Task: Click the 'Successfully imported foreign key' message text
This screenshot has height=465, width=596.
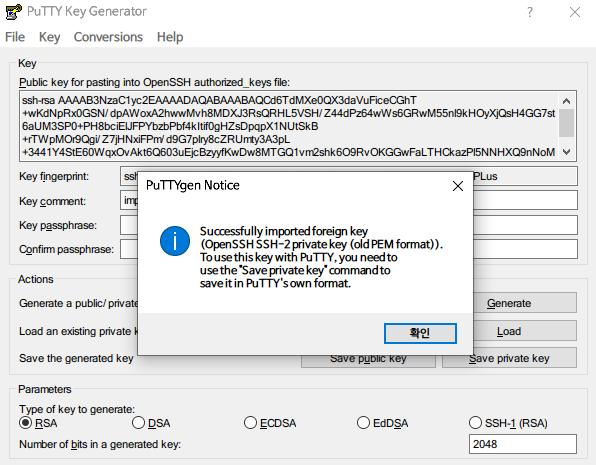Action: [x=284, y=231]
